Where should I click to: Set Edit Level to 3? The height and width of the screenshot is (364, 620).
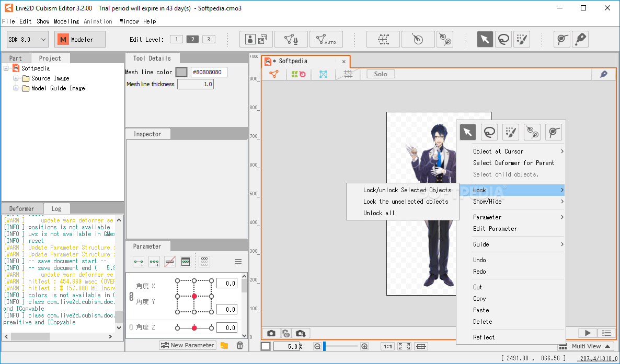point(209,39)
